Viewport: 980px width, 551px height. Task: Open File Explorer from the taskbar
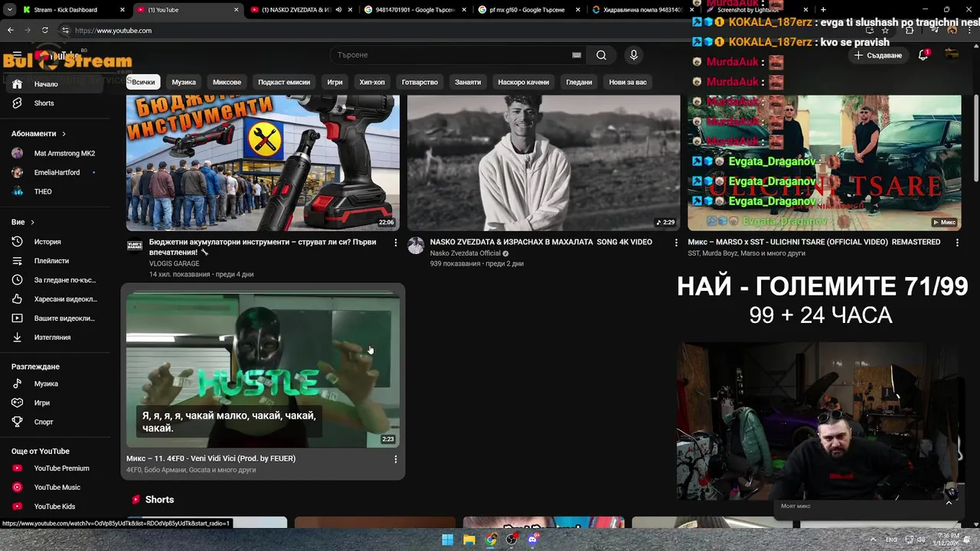coord(469,540)
